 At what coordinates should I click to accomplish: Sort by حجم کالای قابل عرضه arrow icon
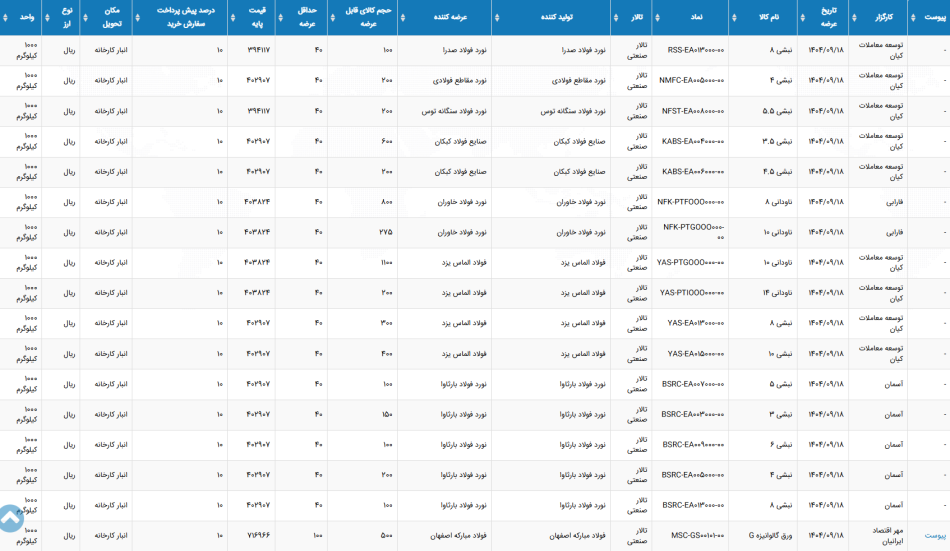coord(333,18)
